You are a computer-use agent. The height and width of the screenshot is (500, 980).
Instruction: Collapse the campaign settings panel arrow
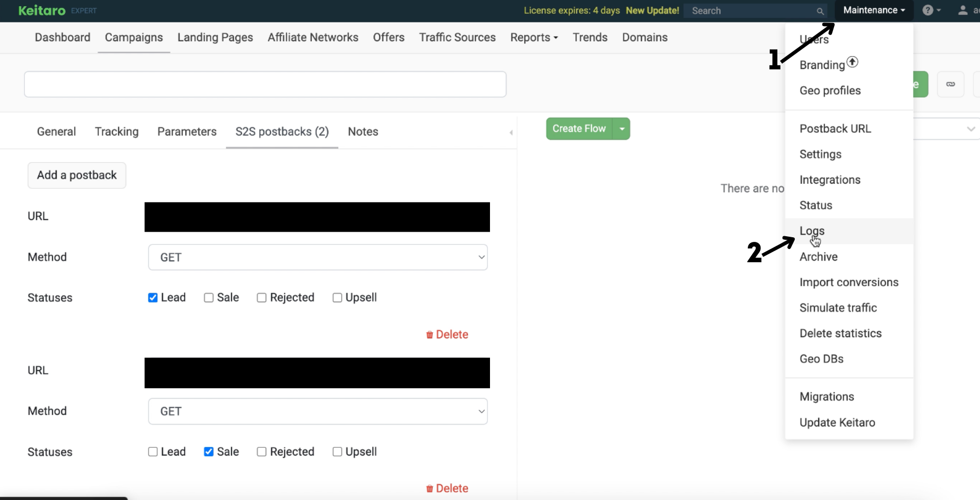click(x=511, y=133)
